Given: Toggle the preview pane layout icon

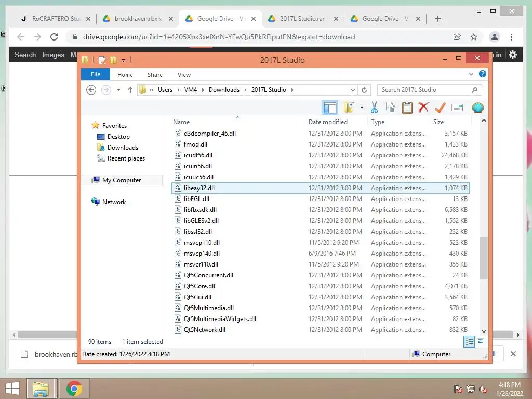Looking at the screenshot, I should [330, 108].
